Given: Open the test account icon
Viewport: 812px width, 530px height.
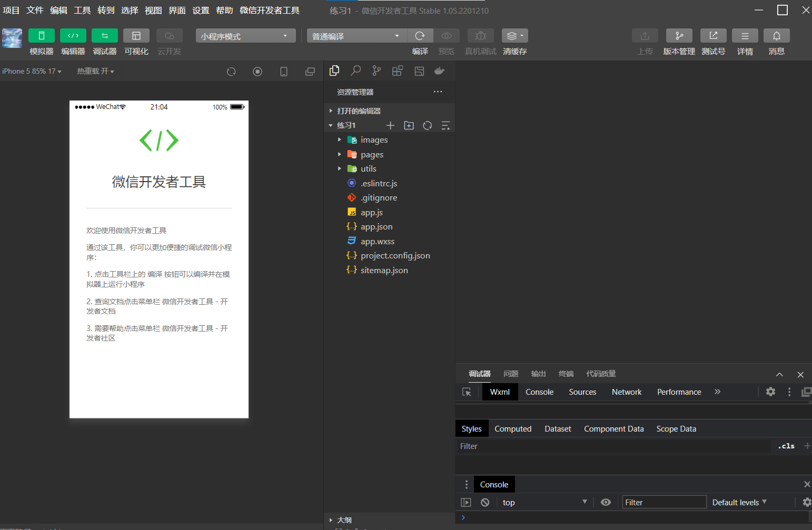Looking at the screenshot, I should (714, 35).
